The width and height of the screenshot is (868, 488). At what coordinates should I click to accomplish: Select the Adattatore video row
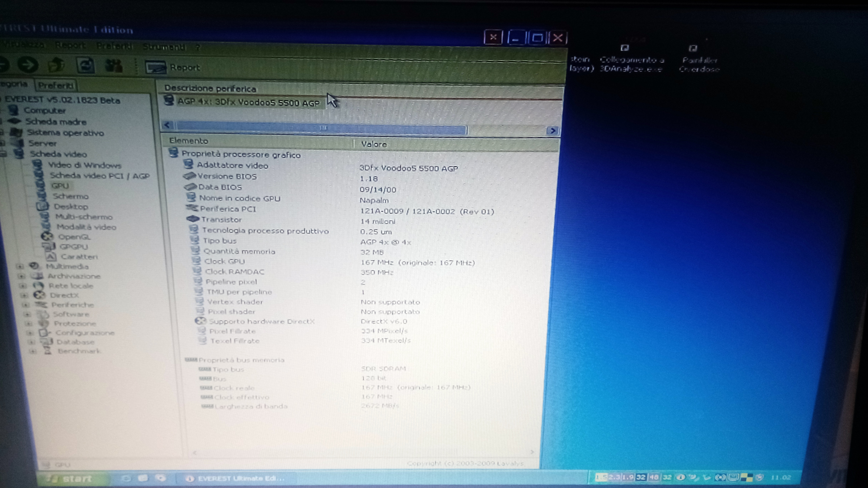coord(233,165)
